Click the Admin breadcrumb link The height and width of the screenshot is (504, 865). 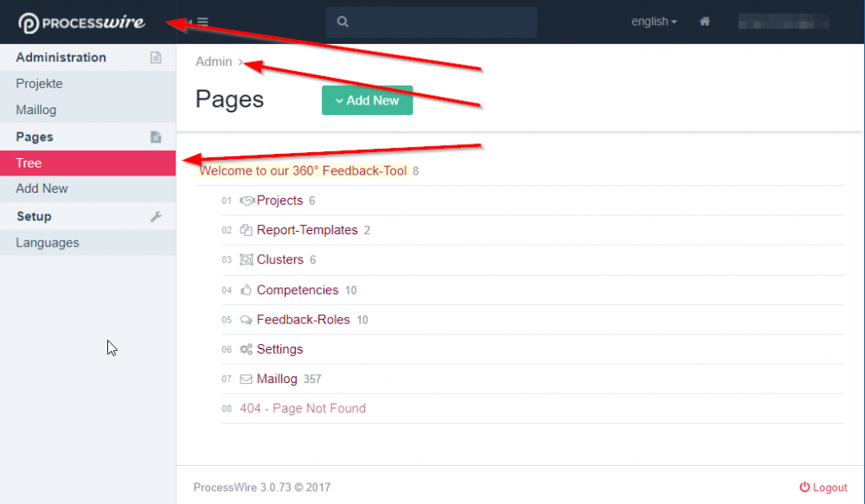coord(214,61)
